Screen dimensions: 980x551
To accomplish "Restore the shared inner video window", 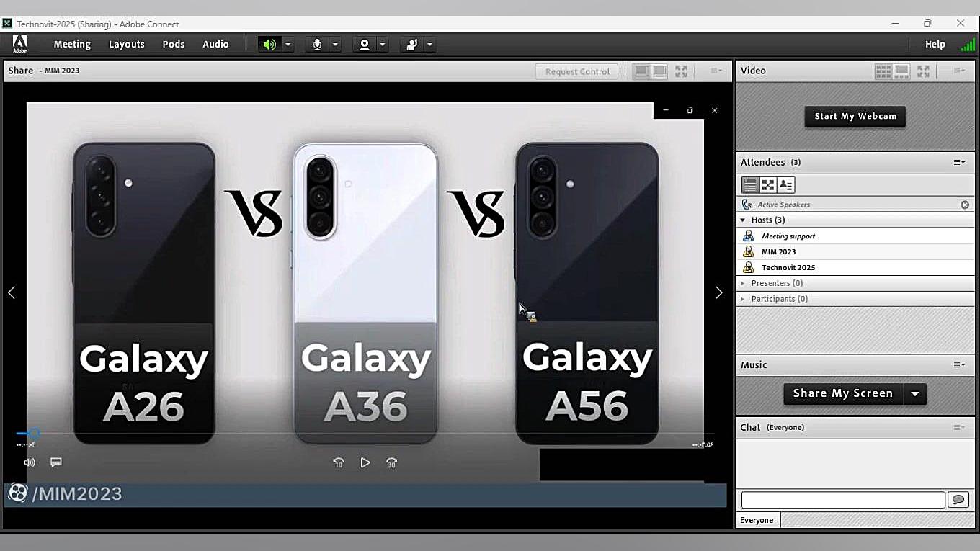I will tap(690, 110).
